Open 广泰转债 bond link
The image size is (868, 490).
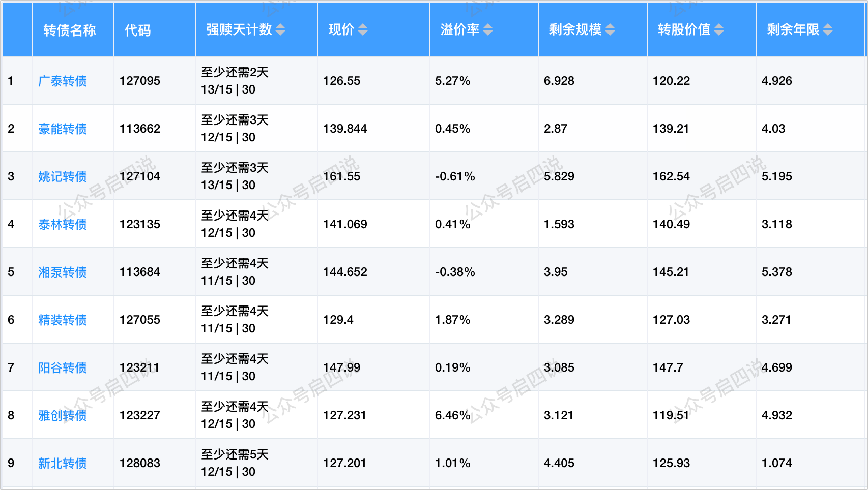63,81
